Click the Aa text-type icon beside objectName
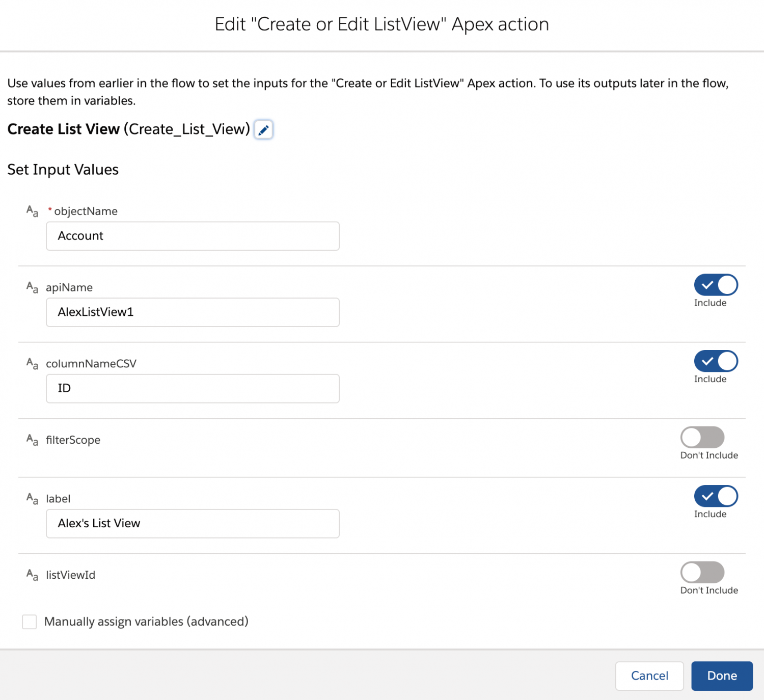 [x=32, y=210]
